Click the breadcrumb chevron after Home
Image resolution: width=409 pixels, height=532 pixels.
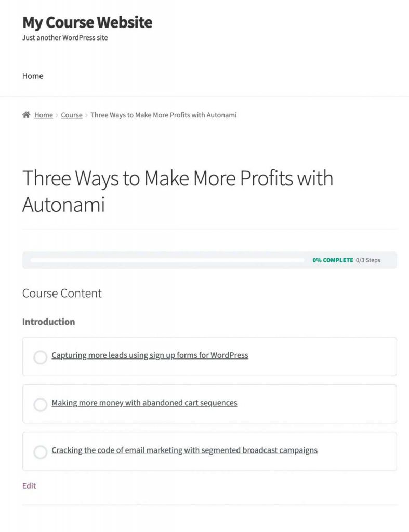57,115
